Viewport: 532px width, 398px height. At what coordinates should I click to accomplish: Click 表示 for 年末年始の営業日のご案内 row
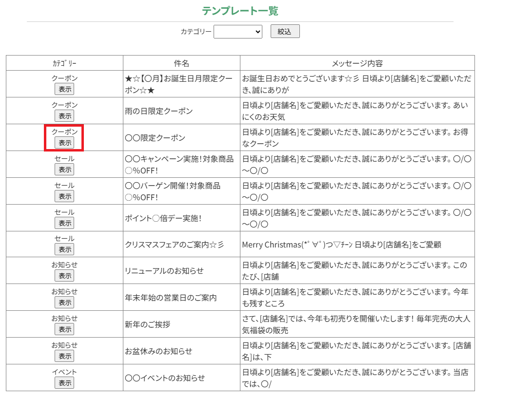click(x=64, y=303)
